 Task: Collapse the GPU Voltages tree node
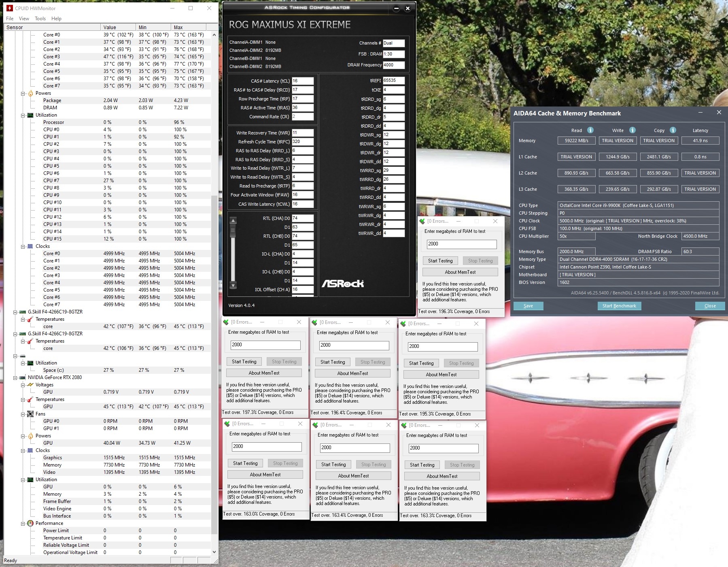click(x=23, y=385)
